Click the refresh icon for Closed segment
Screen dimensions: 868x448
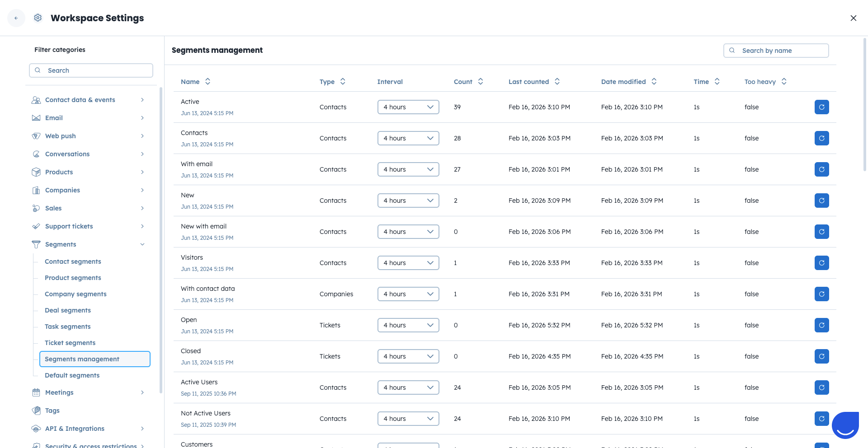(x=821, y=356)
